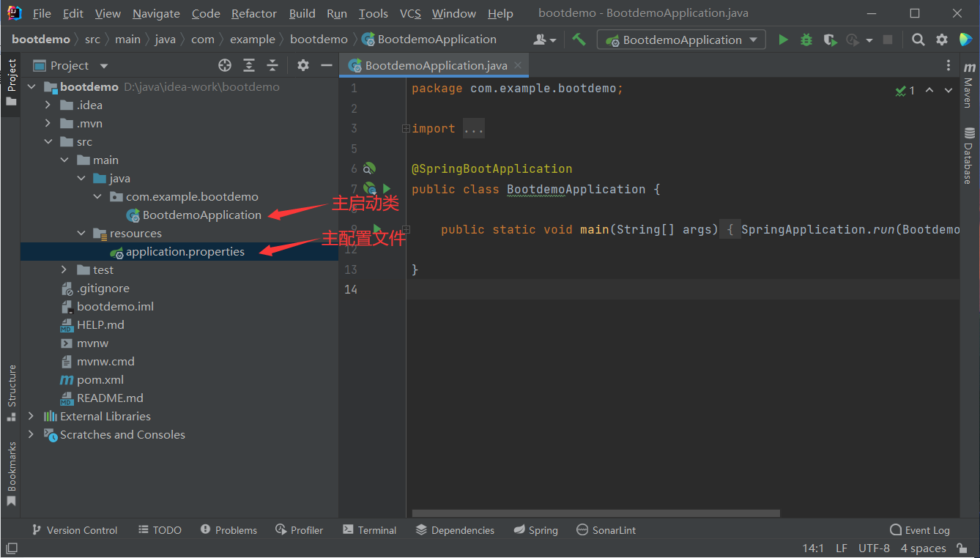The height and width of the screenshot is (558, 980).
Task: Open Problems tool window
Action: pos(229,530)
